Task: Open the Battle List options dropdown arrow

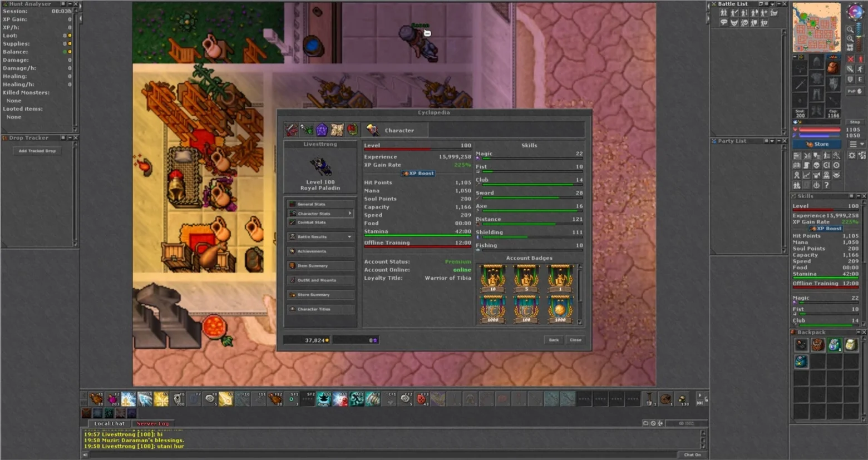Action: click(772, 4)
